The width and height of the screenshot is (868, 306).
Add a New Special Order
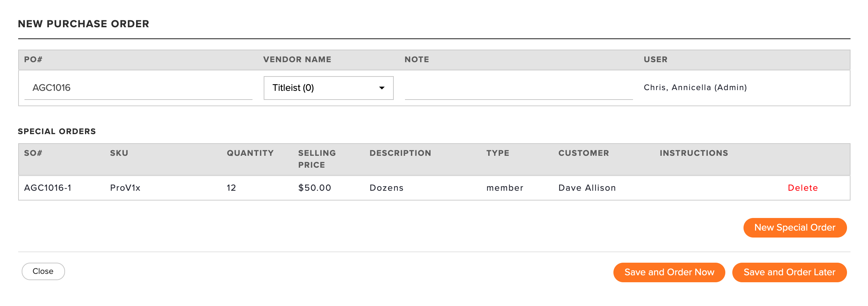click(x=795, y=228)
